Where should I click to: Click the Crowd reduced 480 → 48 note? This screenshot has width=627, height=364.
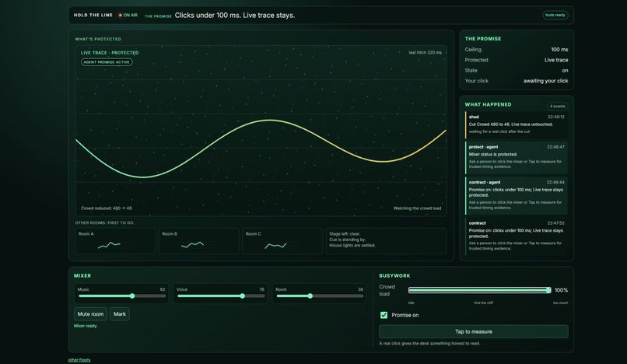click(x=107, y=208)
